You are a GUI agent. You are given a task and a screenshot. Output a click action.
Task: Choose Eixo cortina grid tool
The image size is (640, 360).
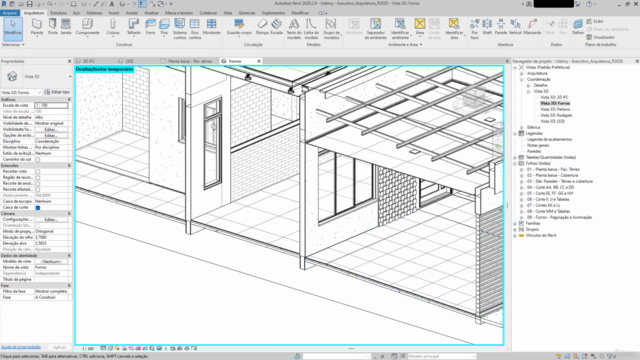pos(195,29)
